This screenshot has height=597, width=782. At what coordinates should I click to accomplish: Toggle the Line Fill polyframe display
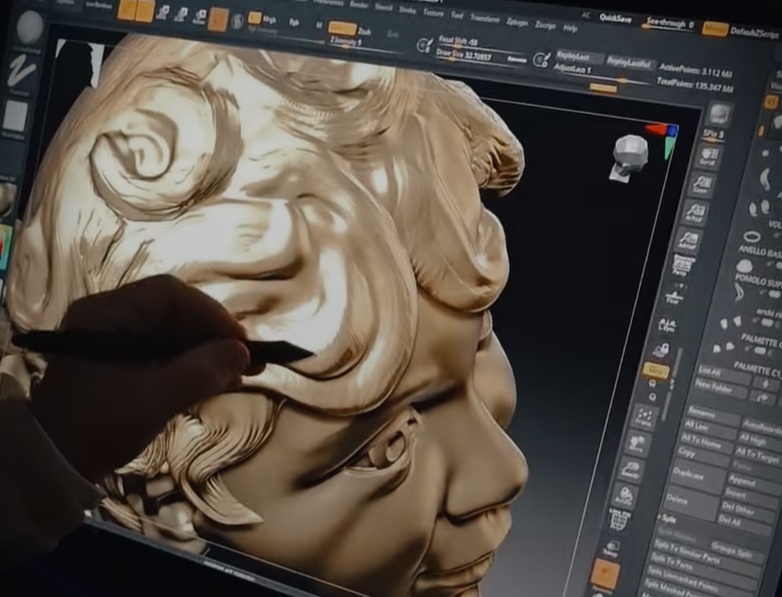(618, 520)
